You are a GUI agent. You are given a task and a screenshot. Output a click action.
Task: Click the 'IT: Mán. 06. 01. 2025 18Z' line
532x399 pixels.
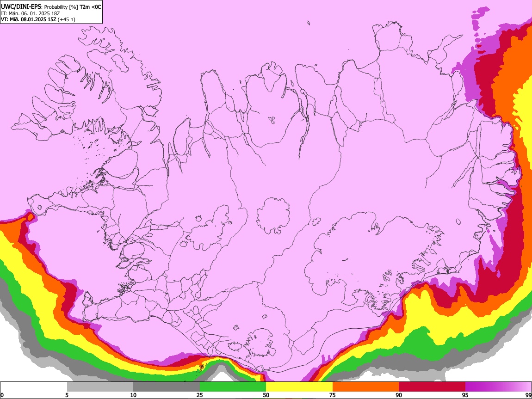(30, 13)
